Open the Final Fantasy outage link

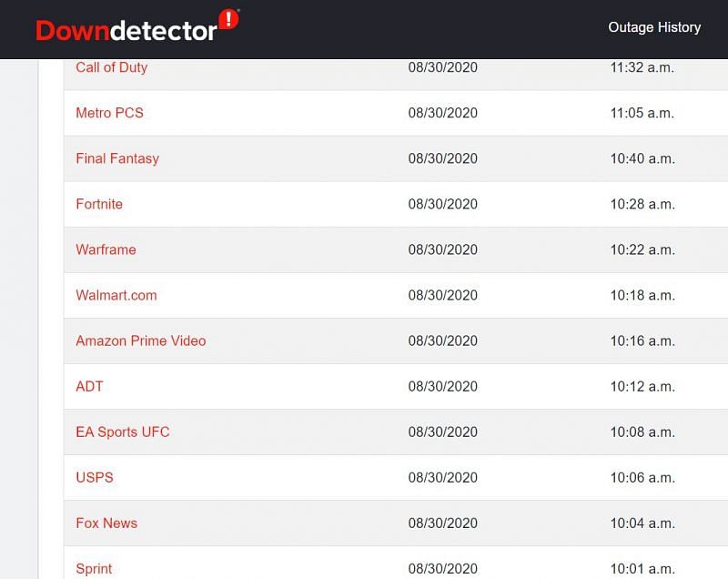(117, 158)
